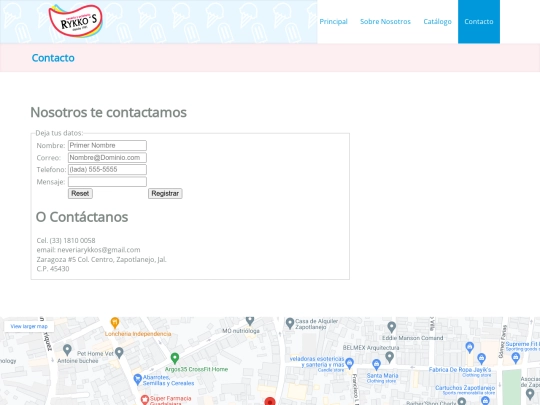540x405 pixels.
Task: Go to Sobre Nosotros page
Action: (385, 22)
